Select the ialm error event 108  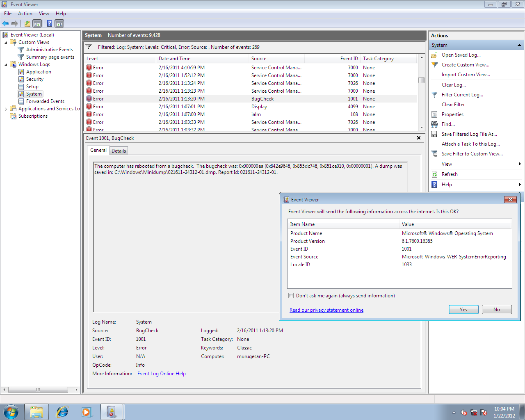point(251,114)
